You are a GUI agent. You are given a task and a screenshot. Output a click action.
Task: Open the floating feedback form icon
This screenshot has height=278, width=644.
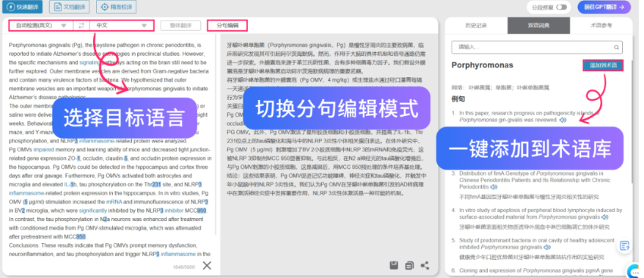(624, 246)
